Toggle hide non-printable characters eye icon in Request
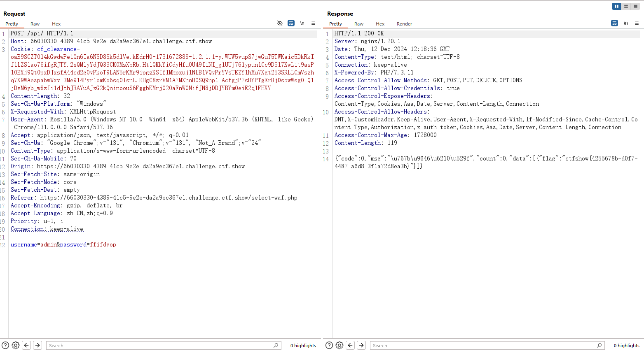 tap(280, 23)
